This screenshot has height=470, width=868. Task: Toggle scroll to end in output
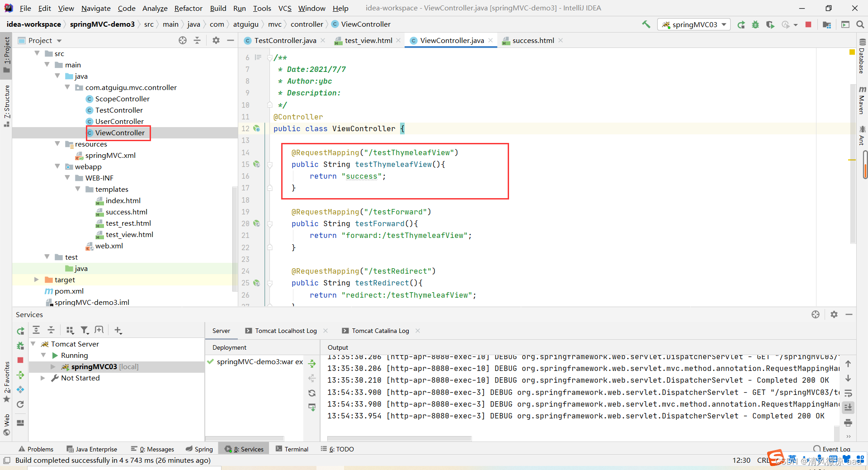pos(848,408)
